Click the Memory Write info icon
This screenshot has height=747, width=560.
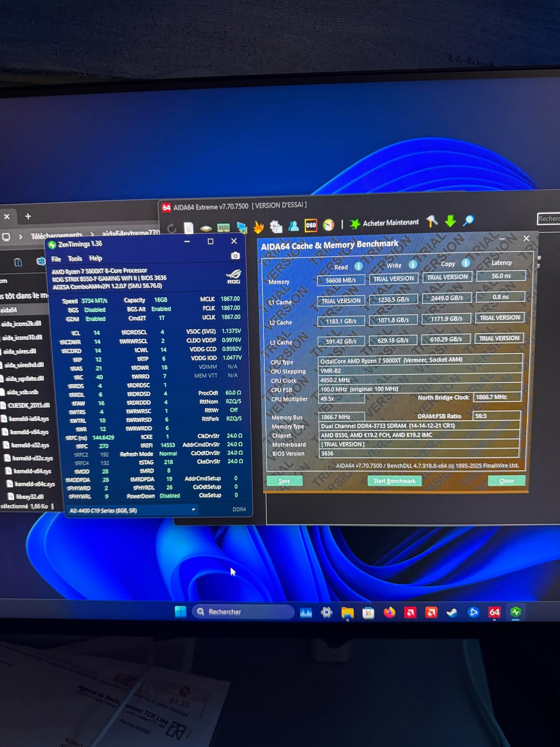tap(413, 265)
